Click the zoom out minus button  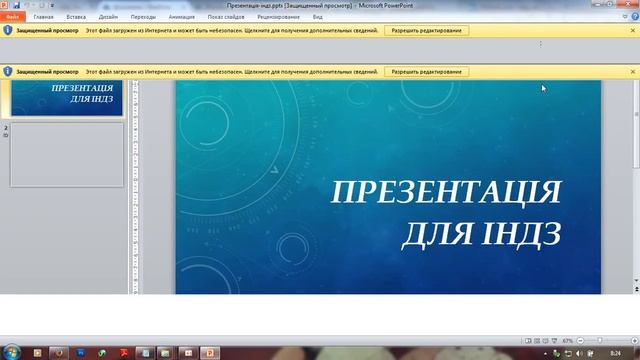point(580,340)
